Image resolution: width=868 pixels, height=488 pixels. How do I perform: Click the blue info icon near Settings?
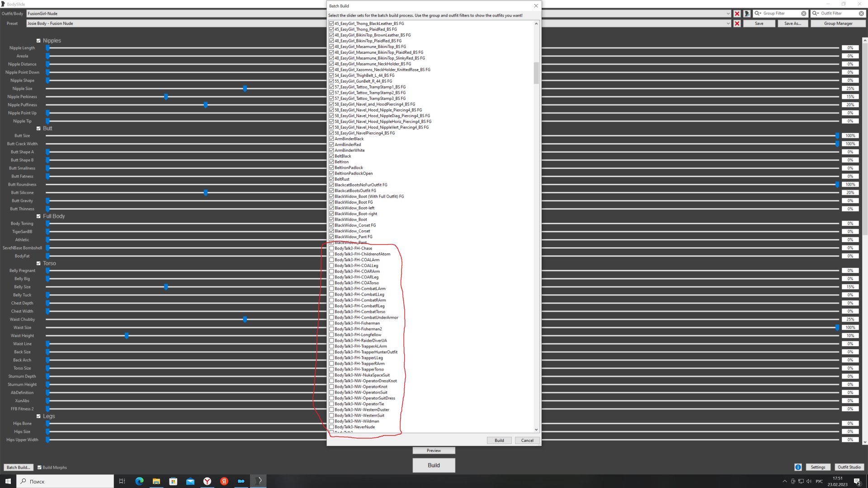(798, 467)
